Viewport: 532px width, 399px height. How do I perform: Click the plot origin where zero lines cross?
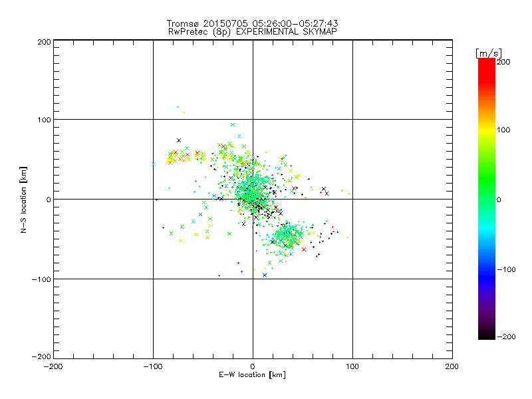253,199
